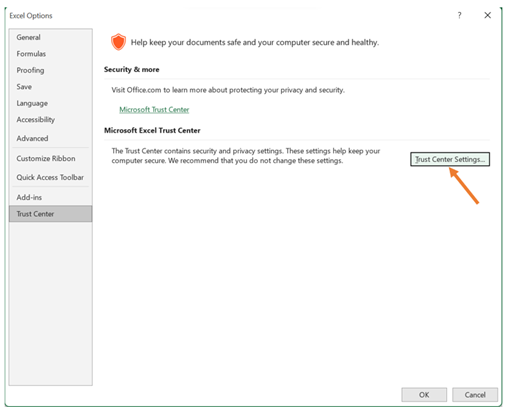514x407 pixels.
Task: Click 'The Trust Center contains security' description
Action: (x=246, y=156)
